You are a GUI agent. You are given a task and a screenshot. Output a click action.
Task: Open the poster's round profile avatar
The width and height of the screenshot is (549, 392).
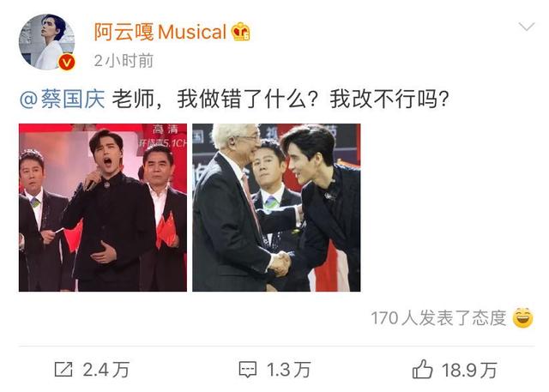click(x=46, y=42)
